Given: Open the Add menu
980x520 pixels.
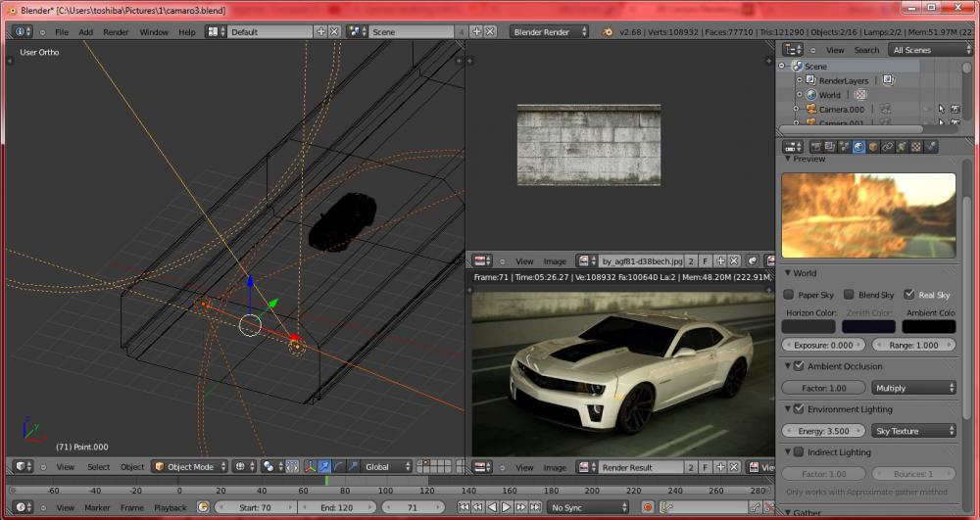Looking at the screenshot, I should point(85,32).
